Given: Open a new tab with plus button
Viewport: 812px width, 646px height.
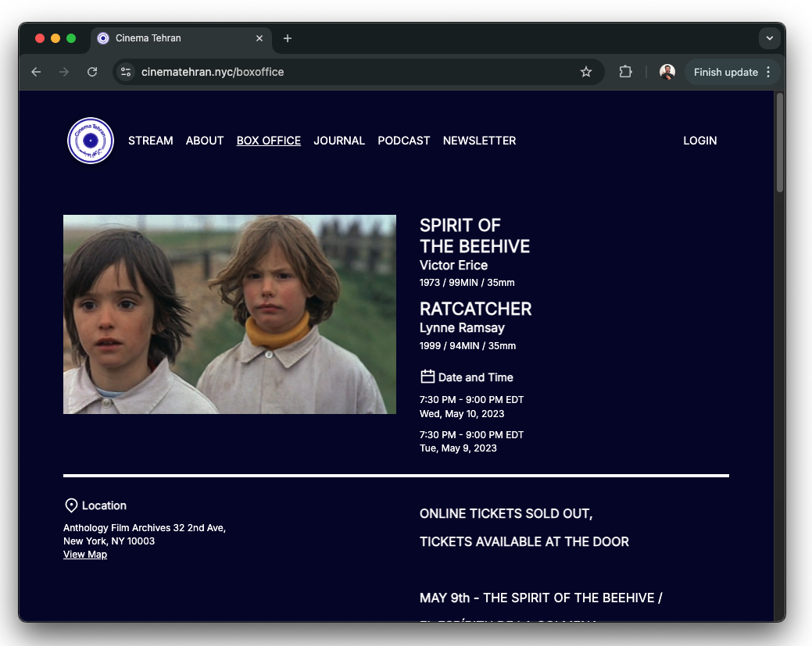Looking at the screenshot, I should [288, 38].
